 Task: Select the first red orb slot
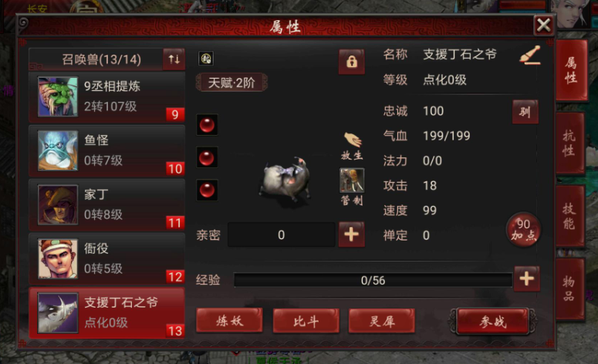(207, 125)
